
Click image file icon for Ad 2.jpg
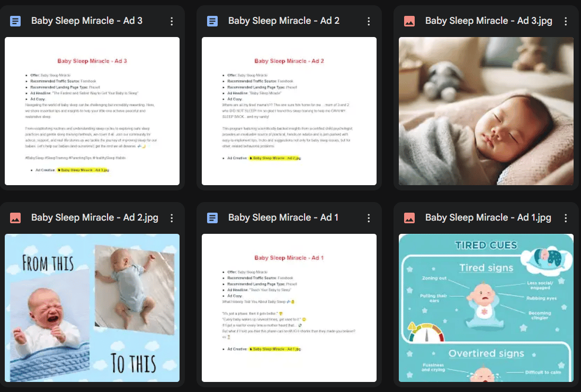[15, 218]
